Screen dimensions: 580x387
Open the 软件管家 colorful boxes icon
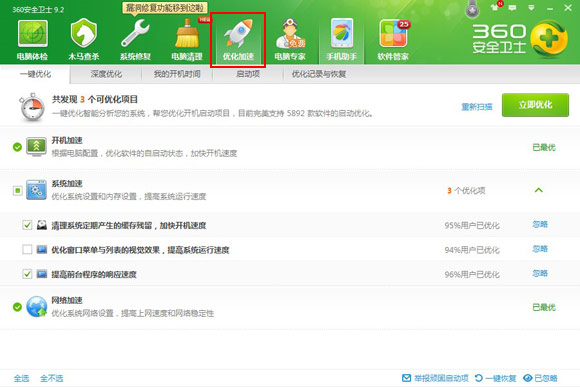393,34
